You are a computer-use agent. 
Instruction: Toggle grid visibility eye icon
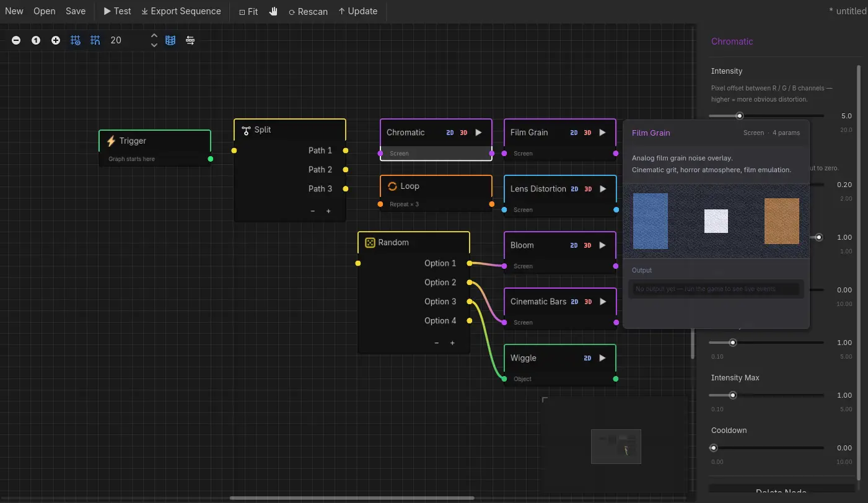(76, 40)
